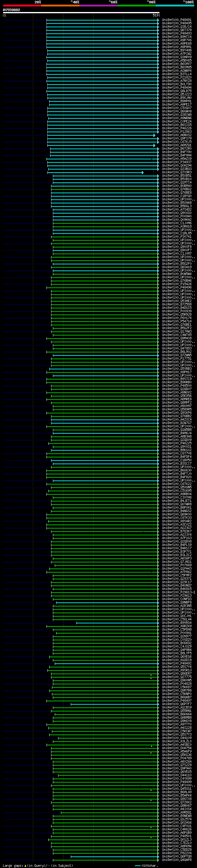The width and height of the screenshot is (197, 868).
Task: Click label UniRef100_Q7X9R3
Action: [x=176, y=172]
